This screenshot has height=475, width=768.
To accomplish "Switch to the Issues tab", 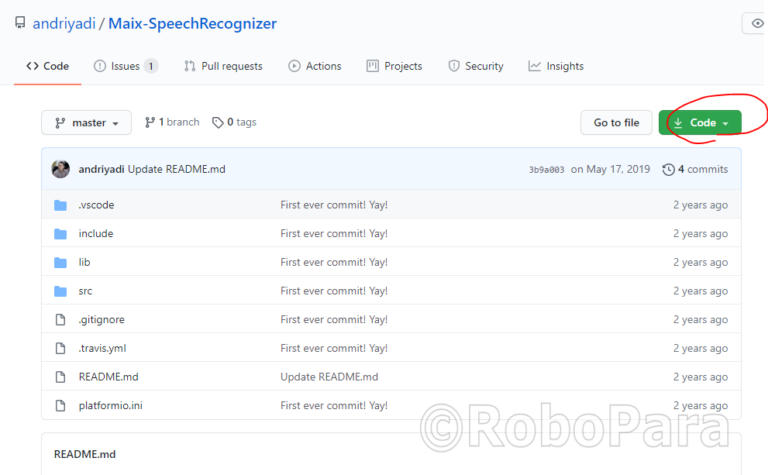I will [x=125, y=66].
